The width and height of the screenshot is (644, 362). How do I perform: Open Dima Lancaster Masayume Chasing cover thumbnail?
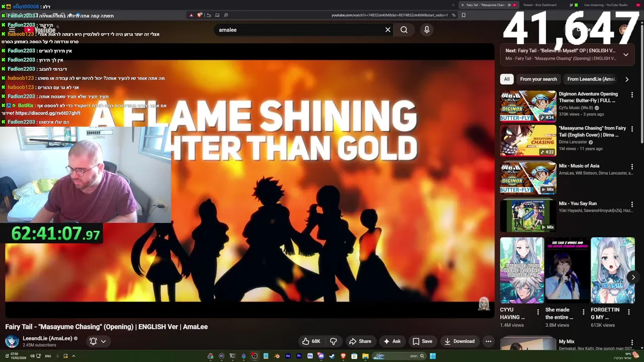[x=528, y=140]
